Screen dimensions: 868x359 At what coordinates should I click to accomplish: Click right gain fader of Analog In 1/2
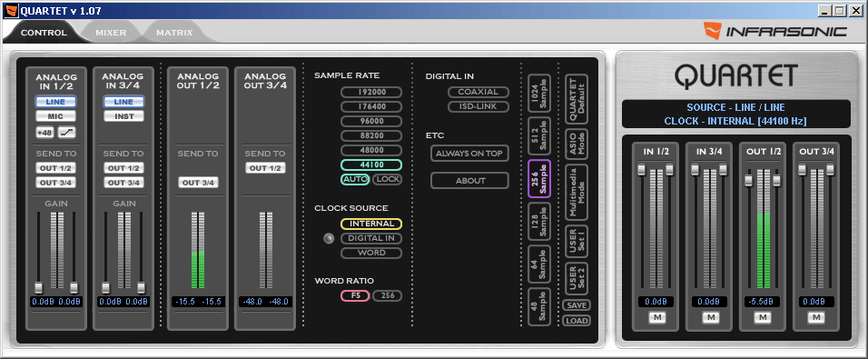(74, 287)
